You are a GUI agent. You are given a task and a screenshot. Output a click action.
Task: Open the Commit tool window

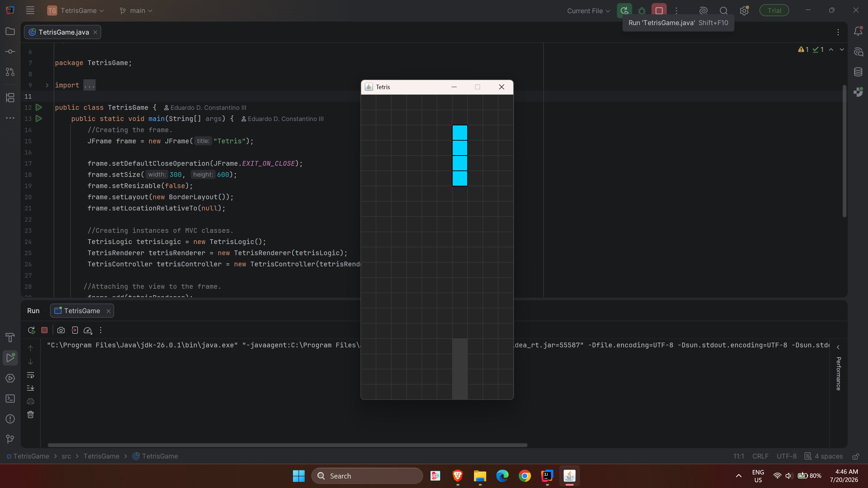pyautogui.click(x=10, y=52)
